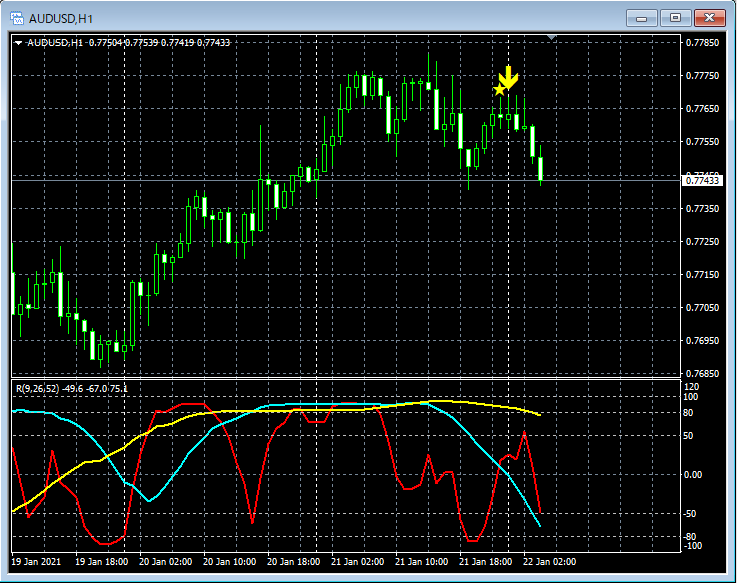Click the 21 Jan 02:00 time label
This screenshot has width=738, height=583.
coord(358,562)
